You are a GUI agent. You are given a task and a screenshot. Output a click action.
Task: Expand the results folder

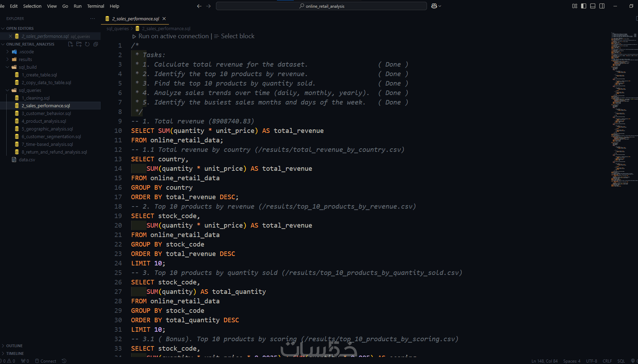[x=8, y=59]
